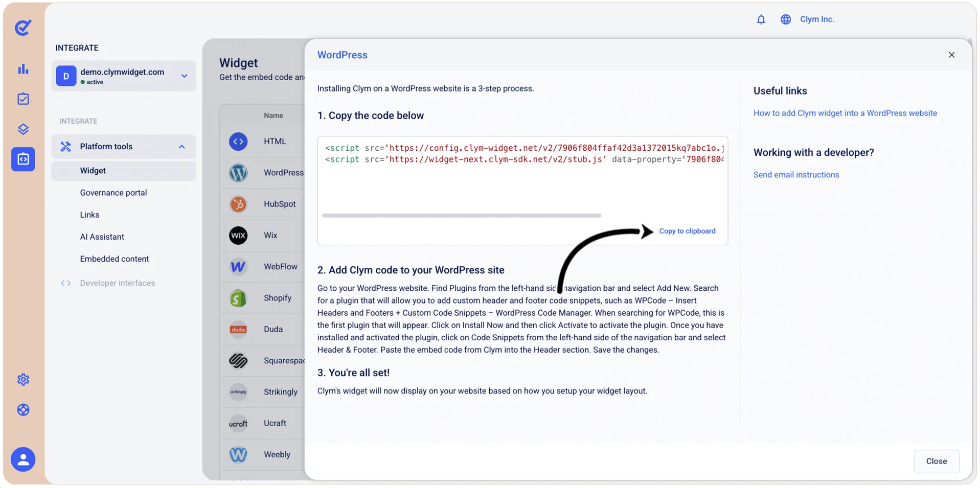Select the WebFlow logo icon

238,266
